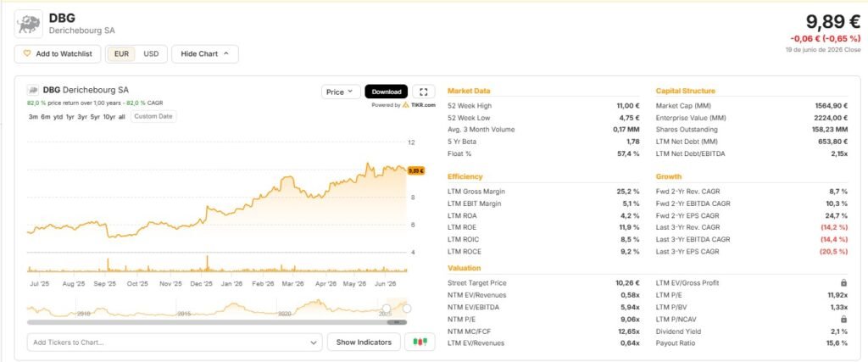Click the 9,89 € price tag on chart

click(x=416, y=170)
